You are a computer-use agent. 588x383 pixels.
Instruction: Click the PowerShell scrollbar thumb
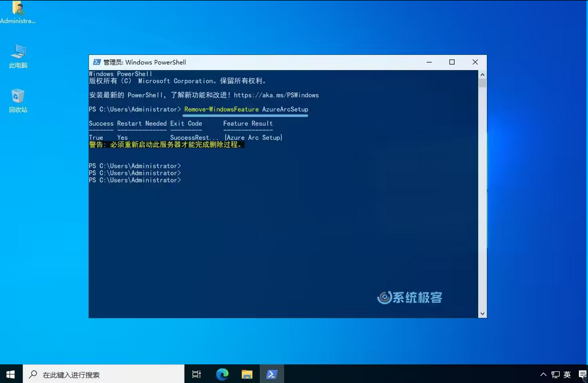coord(482,83)
